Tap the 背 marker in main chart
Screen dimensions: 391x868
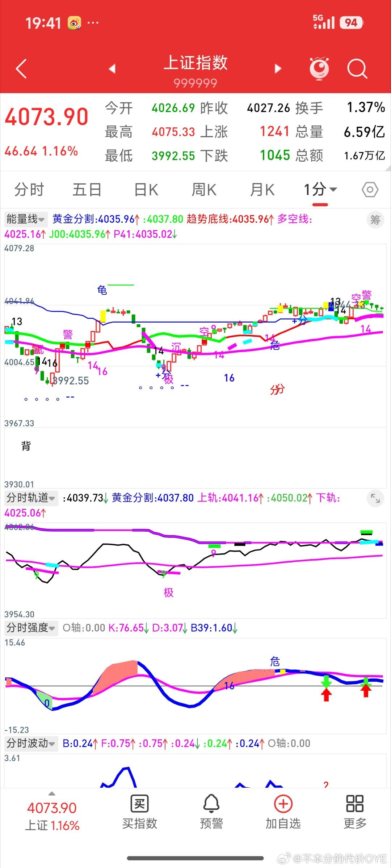click(26, 446)
